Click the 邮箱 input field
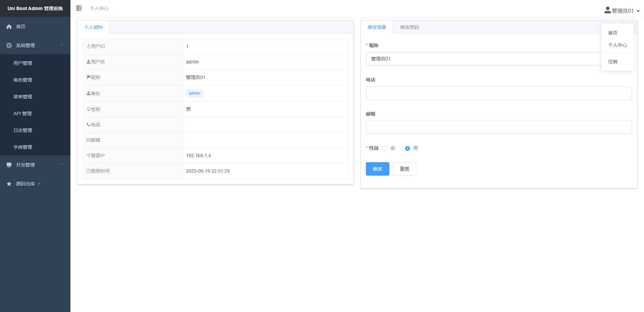Image resolution: width=644 pixels, height=312 pixels. [x=498, y=127]
